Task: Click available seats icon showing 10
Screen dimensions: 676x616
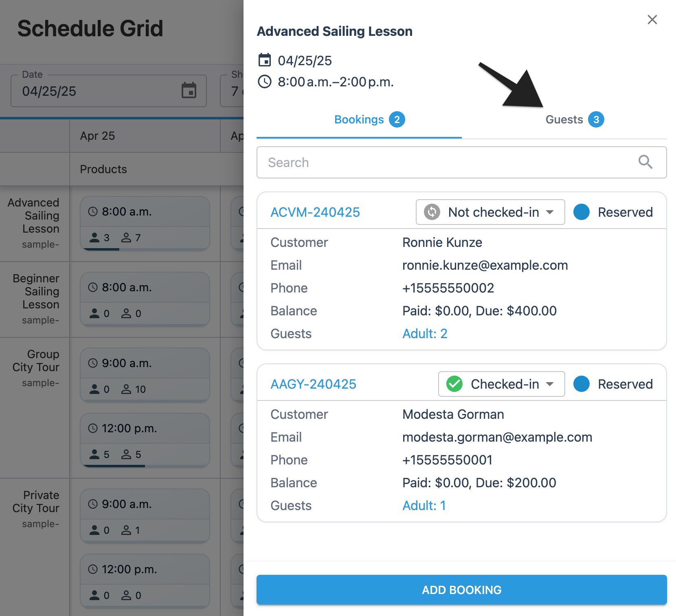Action: pos(126,389)
